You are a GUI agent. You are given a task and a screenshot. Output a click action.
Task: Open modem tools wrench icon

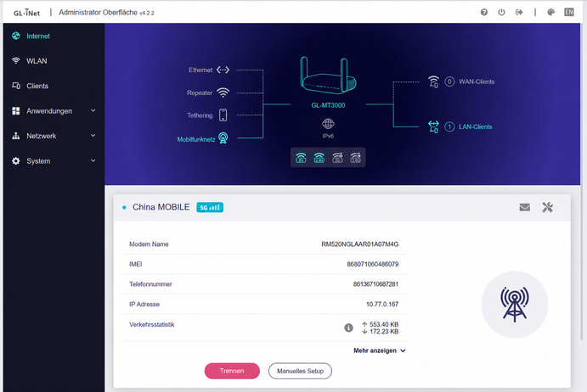point(547,207)
